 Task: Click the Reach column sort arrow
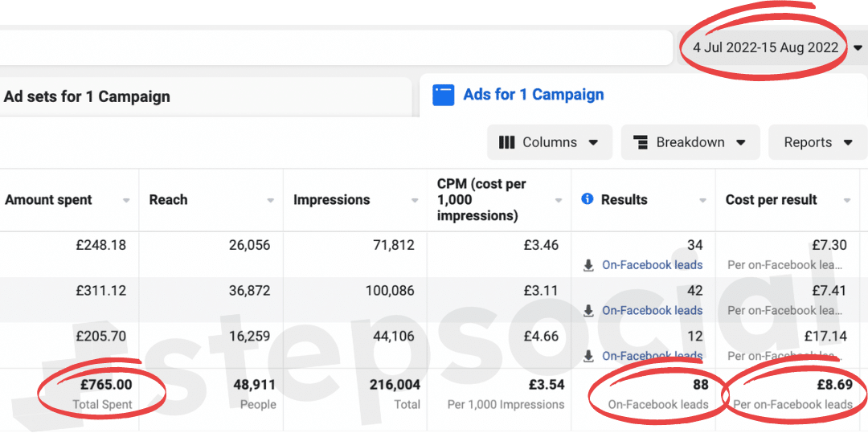coord(270,201)
